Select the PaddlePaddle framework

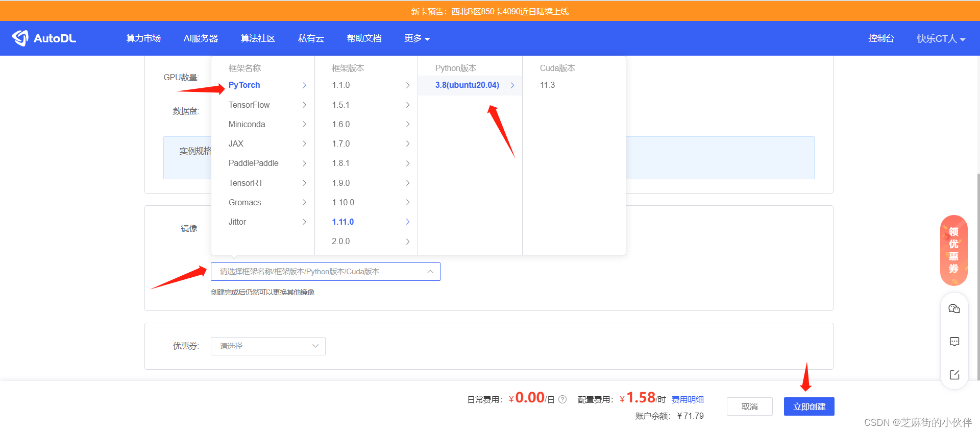[263, 163]
